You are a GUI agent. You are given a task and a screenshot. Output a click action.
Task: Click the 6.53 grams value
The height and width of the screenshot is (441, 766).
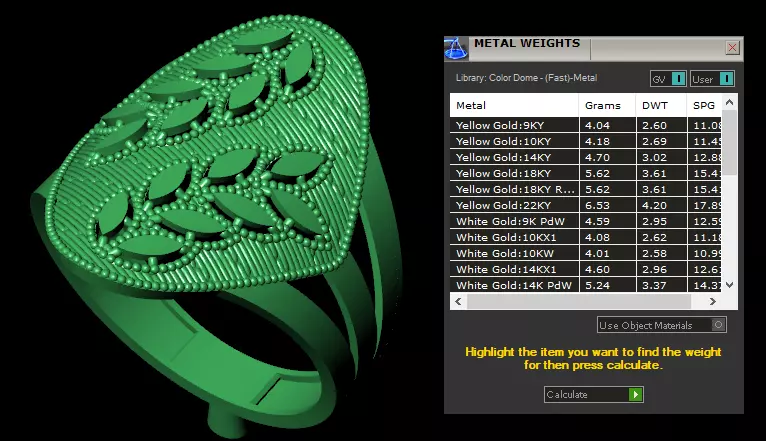pos(597,205)
